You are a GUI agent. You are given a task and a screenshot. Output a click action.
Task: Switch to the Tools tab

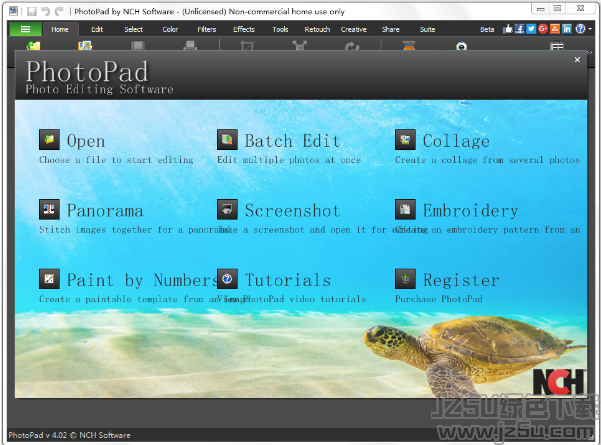[x=280, y=30]
